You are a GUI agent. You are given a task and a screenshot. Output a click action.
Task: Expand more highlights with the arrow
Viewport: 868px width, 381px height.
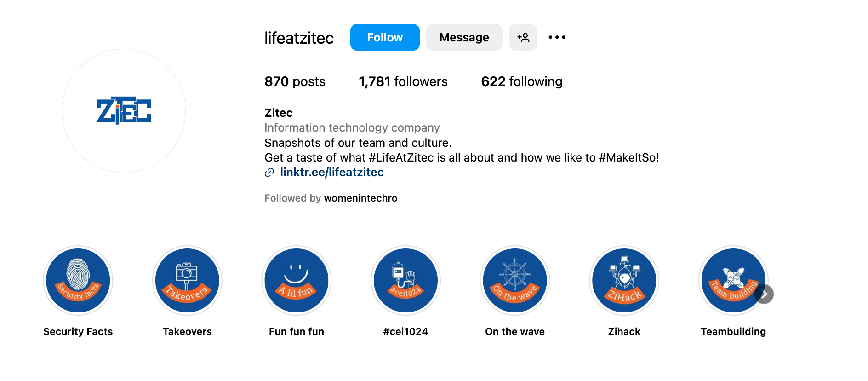[764, 294]
